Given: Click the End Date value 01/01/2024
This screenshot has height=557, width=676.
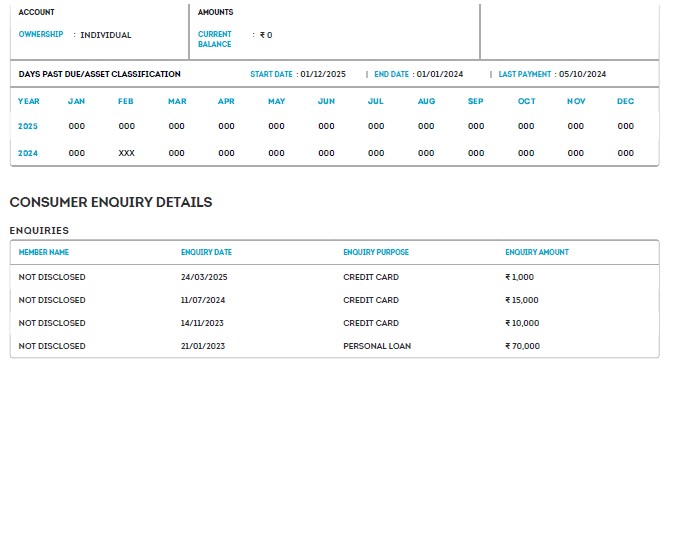Looking at the screenshot, I should point(440,74).
